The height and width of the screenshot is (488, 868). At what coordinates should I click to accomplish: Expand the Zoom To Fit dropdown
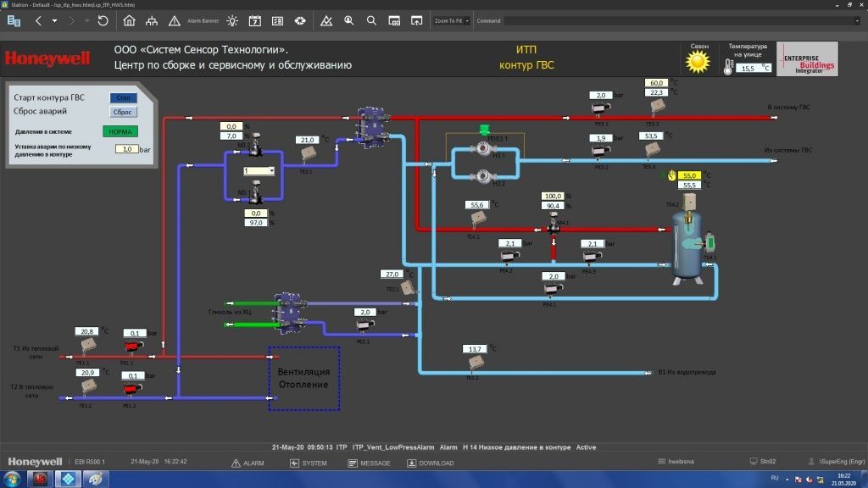click(450, 20)
